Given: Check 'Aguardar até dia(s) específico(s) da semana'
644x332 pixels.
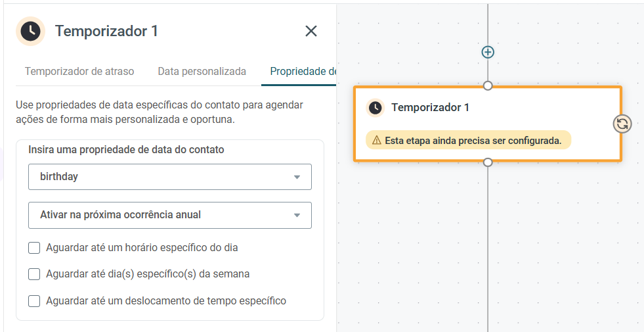Looking at the screenshot, I should point(34,274).
